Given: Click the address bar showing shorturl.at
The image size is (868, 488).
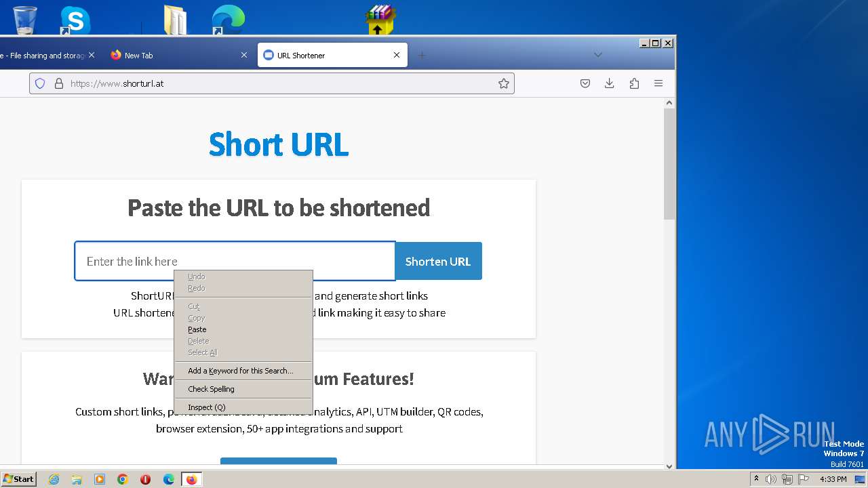Looking at the screenshot, I should [x=271, y=83].
